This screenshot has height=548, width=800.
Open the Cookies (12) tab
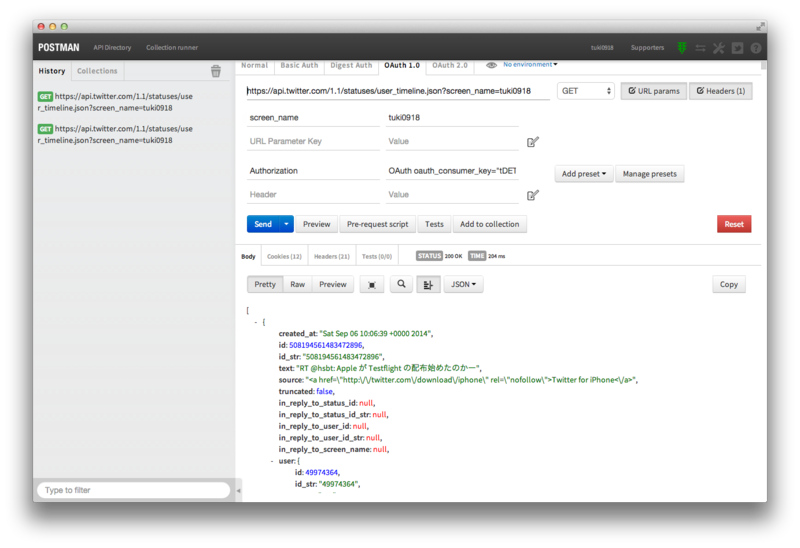click(284, 256)
